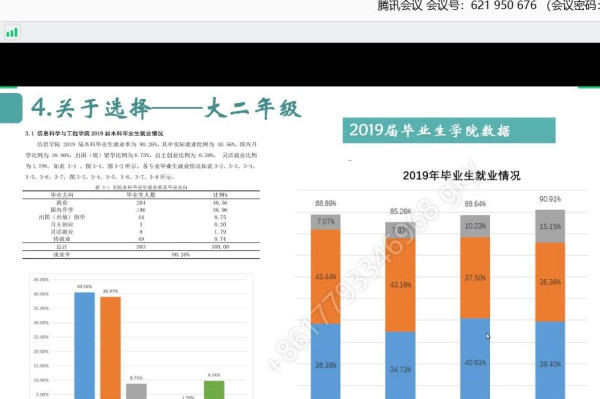600x399 pixels.
Task: Click the 45.00% axis label in left chart
Action: click(41, 280)
